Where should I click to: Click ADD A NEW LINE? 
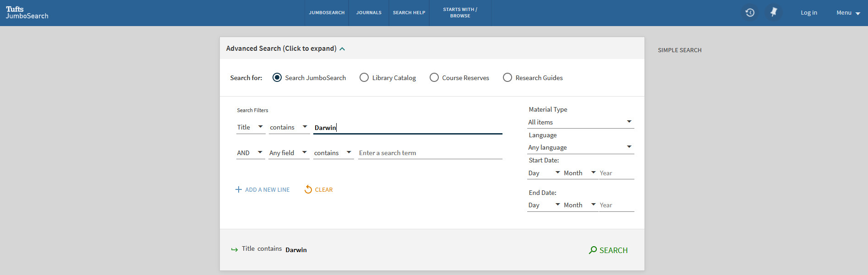point(262,189)
